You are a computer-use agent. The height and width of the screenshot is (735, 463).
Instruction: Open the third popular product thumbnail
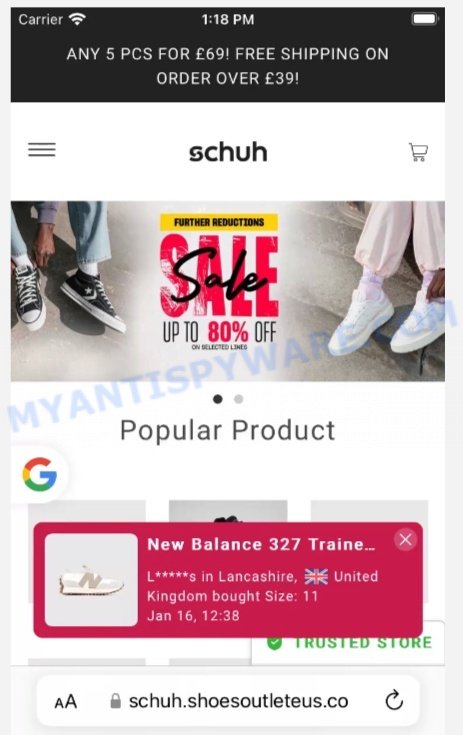pyautogui.click(x=369, y=511)
